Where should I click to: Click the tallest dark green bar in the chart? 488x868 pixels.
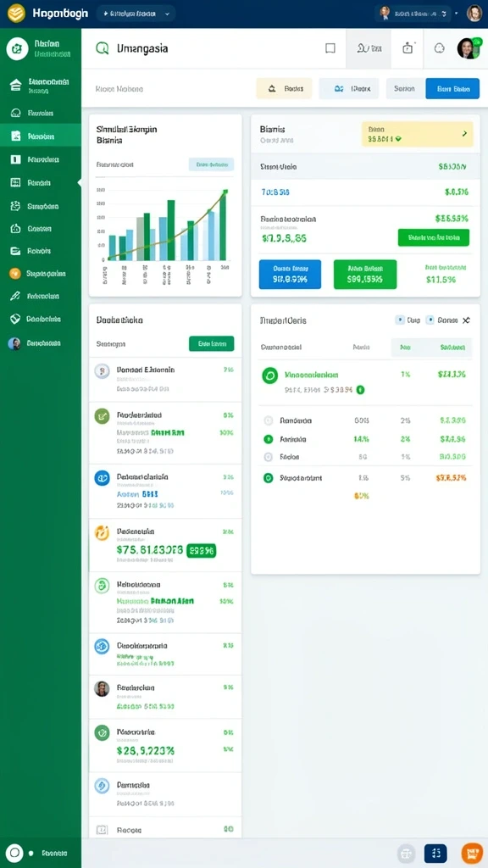pos(223,225)
